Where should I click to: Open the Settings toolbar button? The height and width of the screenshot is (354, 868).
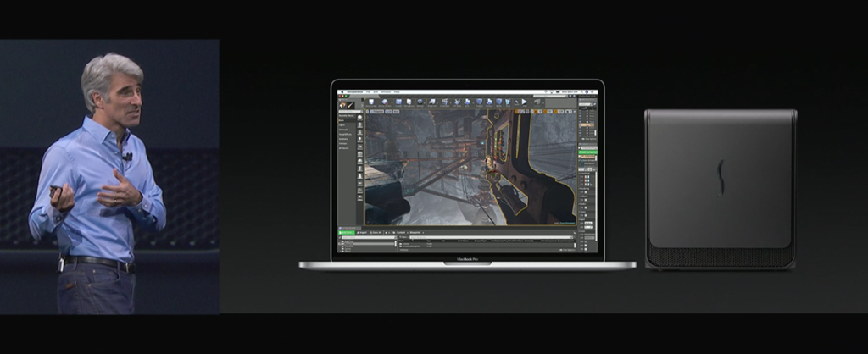(420, 102)
